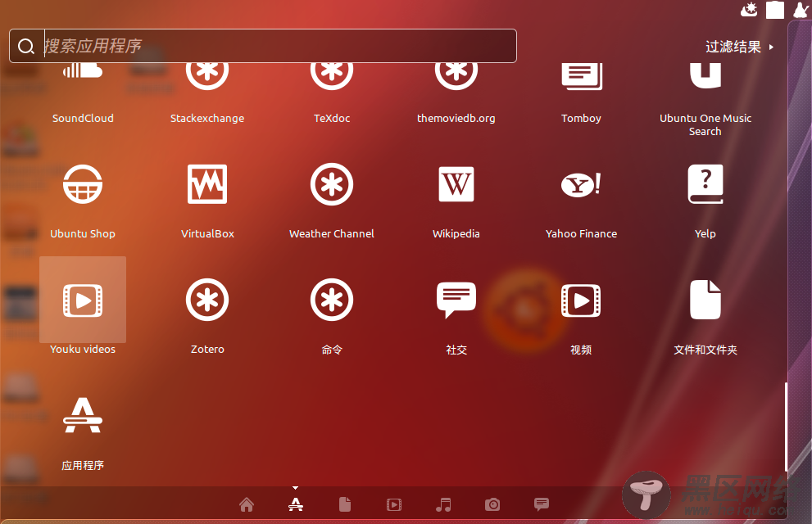Switch to the Social lens in bottom bar

[542, 504]
